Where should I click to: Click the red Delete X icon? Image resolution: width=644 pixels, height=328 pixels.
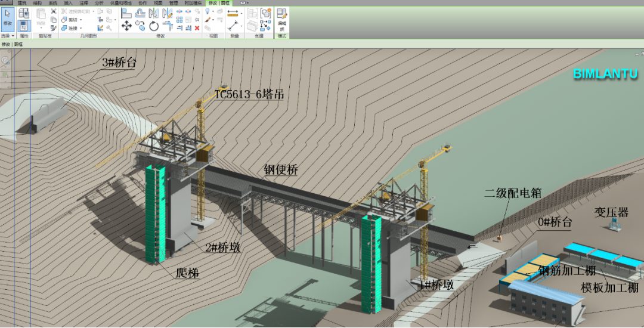click(x=197, y=28)
